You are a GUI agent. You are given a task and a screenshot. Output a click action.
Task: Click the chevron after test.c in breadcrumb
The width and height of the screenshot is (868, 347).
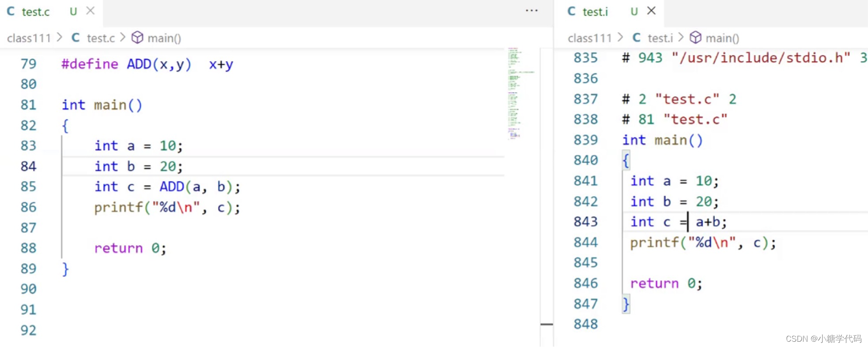[x=123, y=38]
